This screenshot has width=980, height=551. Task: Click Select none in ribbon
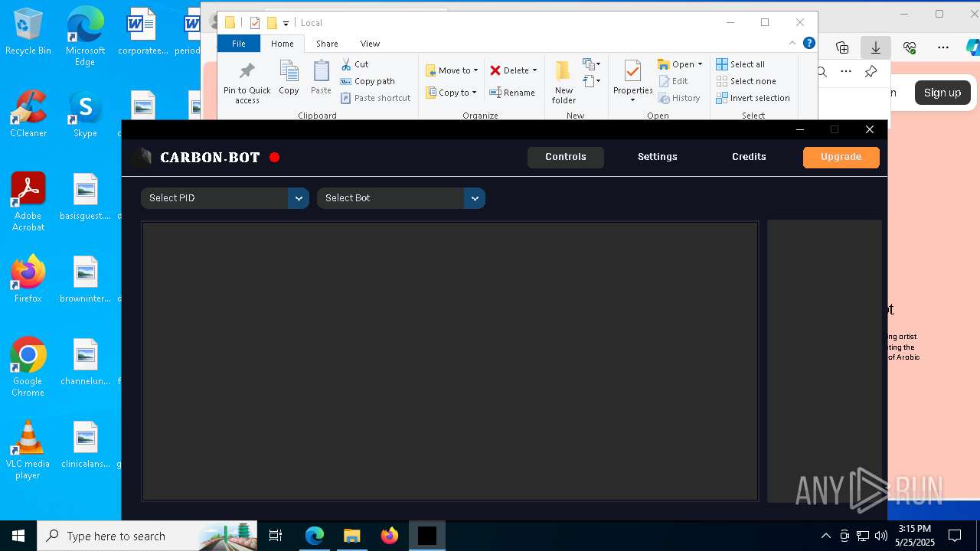pyautogui.click(x=746, y=81)
